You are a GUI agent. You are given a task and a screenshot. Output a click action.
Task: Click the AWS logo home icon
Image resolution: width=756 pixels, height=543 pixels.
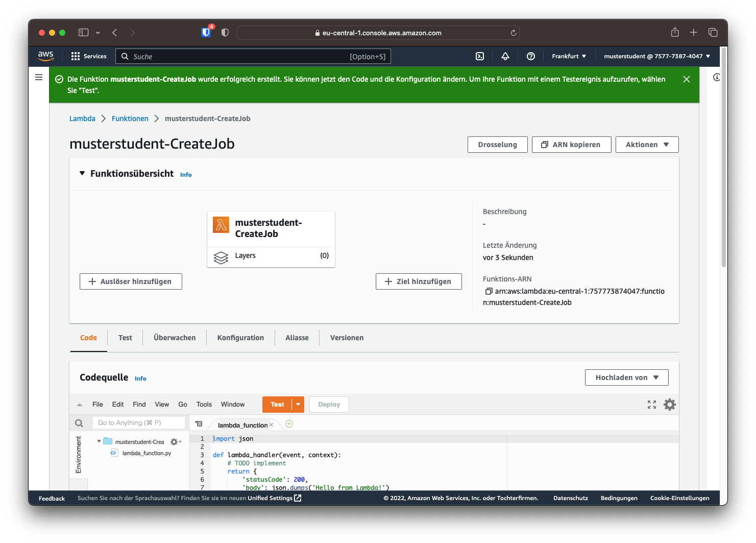[x=45, y=56]
